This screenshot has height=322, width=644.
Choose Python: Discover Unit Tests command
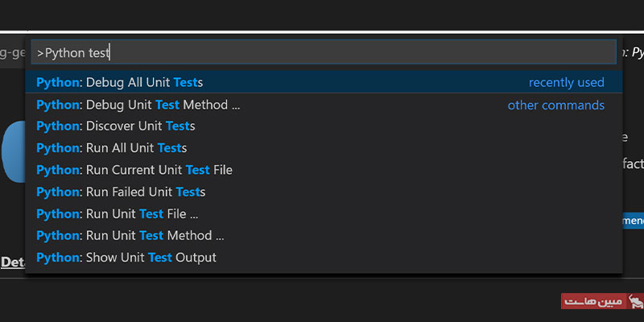click(x=116, y=126)
